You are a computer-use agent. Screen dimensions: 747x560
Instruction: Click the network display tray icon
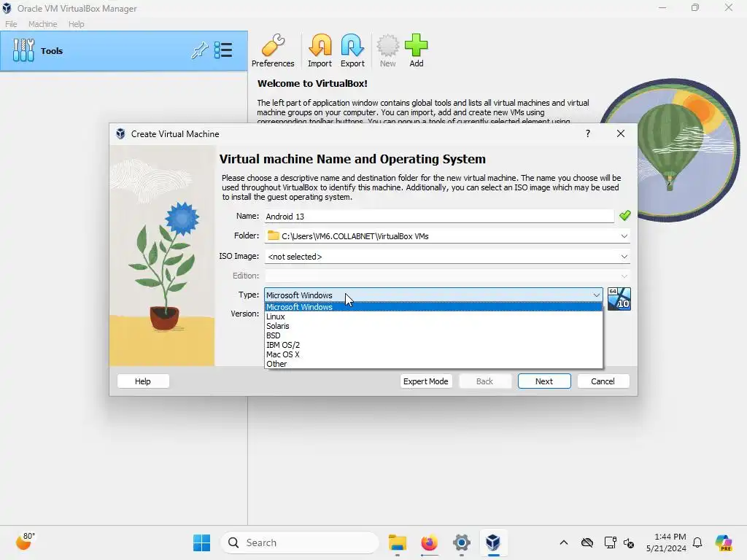[x=610, y=542]
